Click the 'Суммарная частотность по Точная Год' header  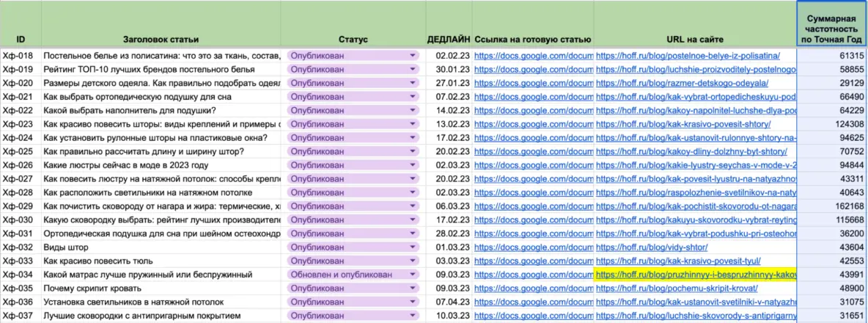(x=831, y=27)
